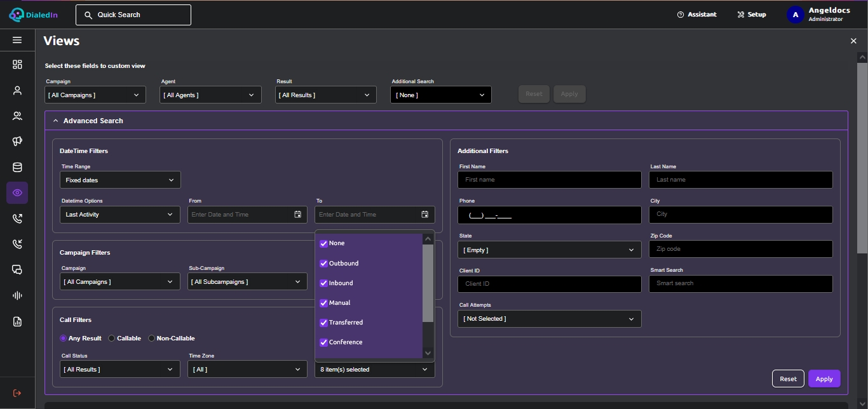The width and height of the screenshot is (868, 409).
Task: Click the eye Views icon in sidebar
Action: click(x=17, y=192)
